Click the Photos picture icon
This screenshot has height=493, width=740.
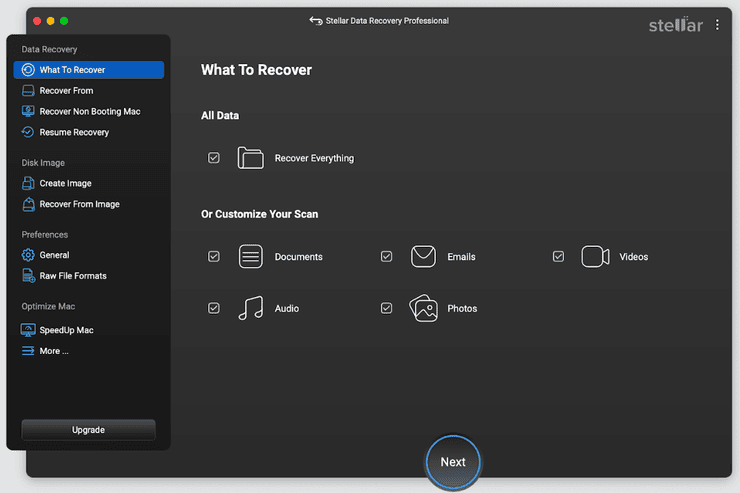(x=423, y=308)
